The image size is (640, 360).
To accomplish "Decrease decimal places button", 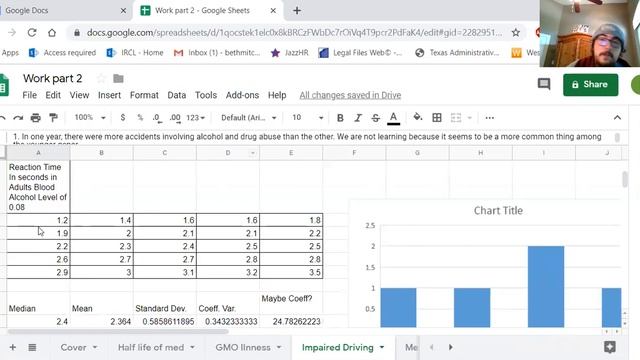I will click(x=157, y=118).
